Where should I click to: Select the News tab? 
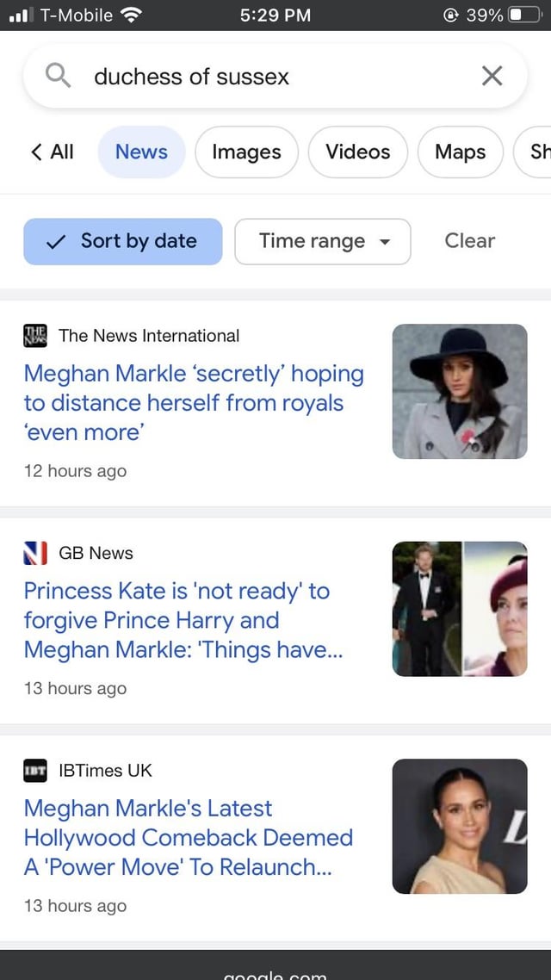coord(141,152)
